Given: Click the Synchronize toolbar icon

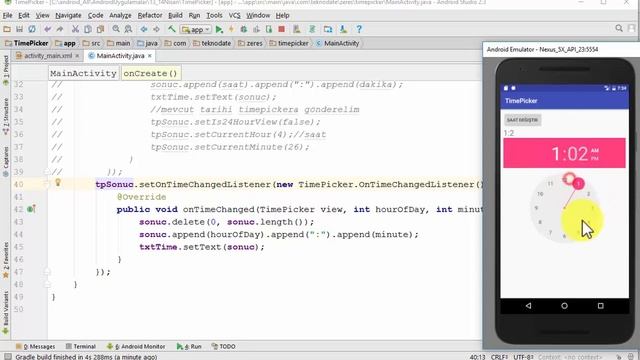Looking at the screenshot, I should pyautogui.click(x=32, y=29).
